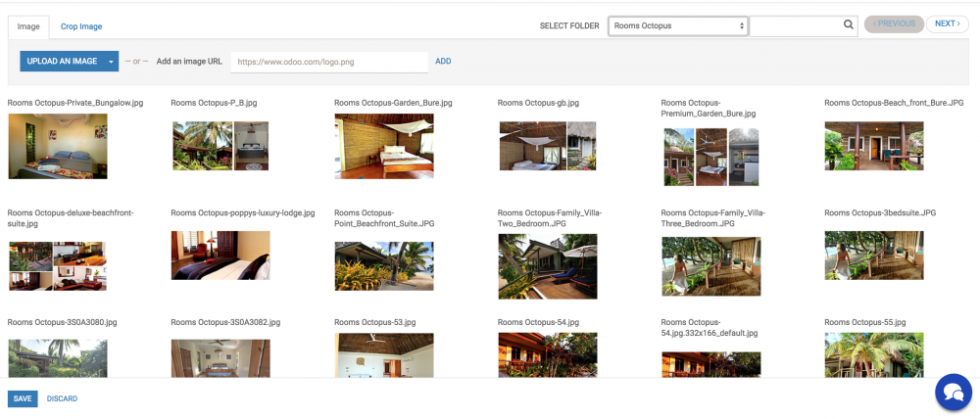Image resolution: width=980 pixels, height=419 pixels.
Task: Select the 3S0A3080.jpg thumbnail
Action: 58,357
